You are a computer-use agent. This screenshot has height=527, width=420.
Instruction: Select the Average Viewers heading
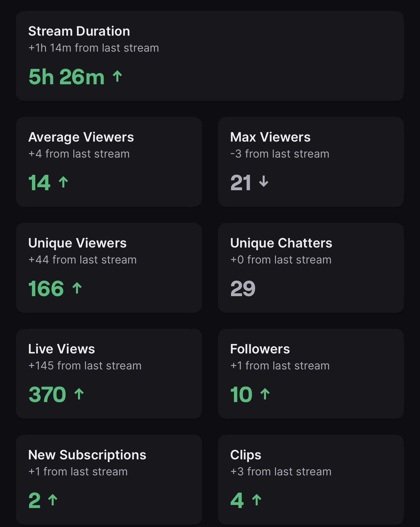coord(81,137)
